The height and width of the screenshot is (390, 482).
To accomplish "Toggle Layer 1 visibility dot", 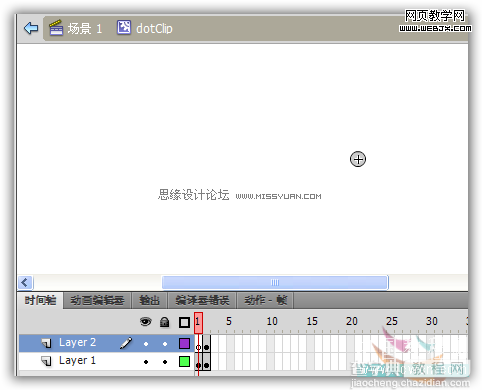I will pyautogui.click(x=146, y=362).
